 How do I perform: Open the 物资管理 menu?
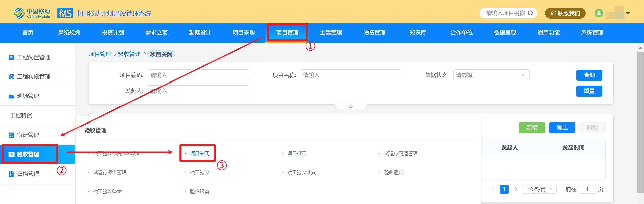[374, 33]
